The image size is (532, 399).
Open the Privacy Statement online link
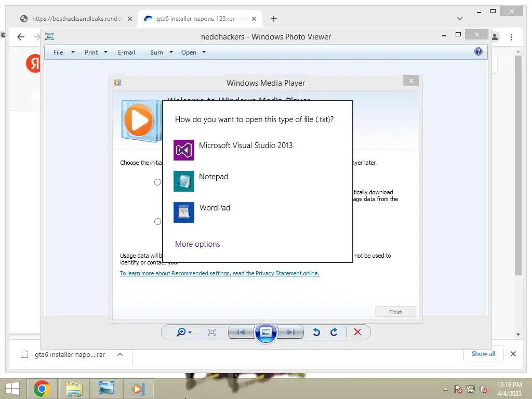tap(220, 273)
